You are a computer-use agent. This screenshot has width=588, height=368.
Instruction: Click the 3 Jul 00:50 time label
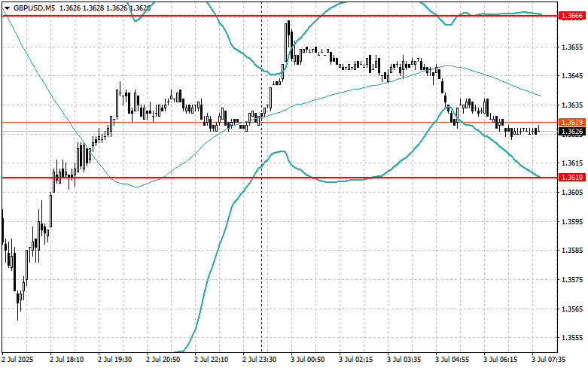pos(307,360)
